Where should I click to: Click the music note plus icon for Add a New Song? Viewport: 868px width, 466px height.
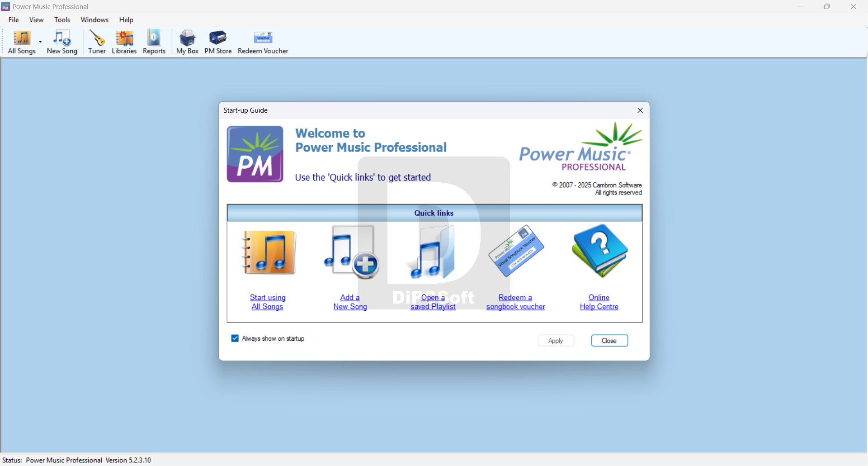(x=351, y=252)
